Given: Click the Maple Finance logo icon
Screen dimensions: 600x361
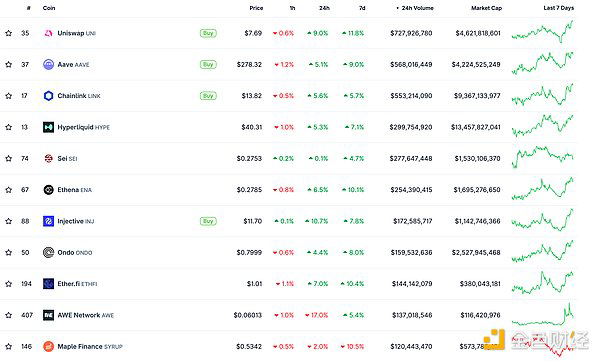Looking at the screenshot, I should click(48, 346).
